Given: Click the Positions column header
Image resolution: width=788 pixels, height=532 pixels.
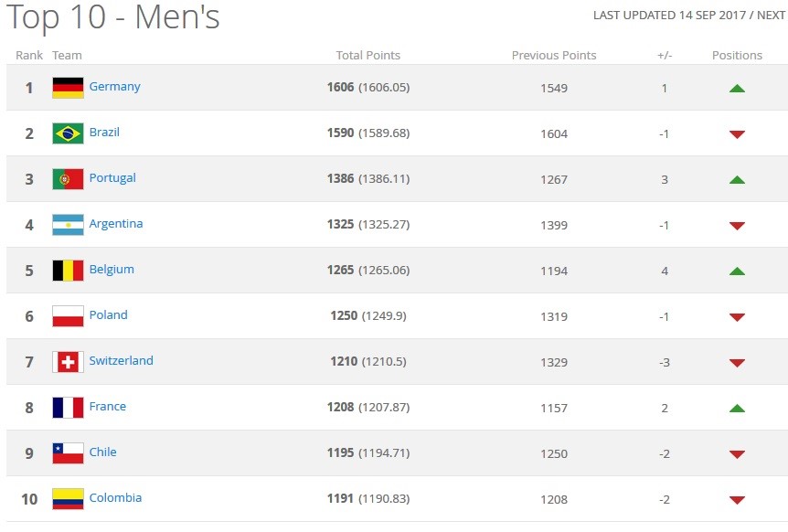Looking at the screenshot, I should (737, 56).
